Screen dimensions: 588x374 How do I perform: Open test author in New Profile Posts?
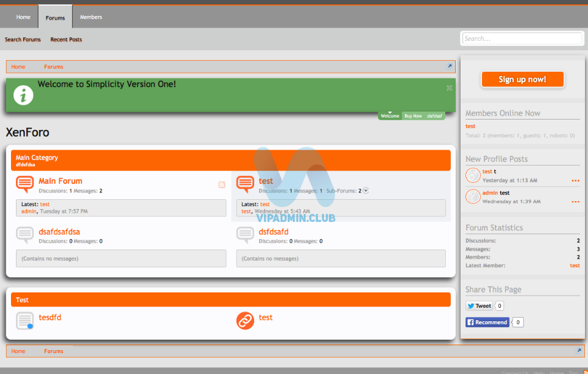(487, 172)
